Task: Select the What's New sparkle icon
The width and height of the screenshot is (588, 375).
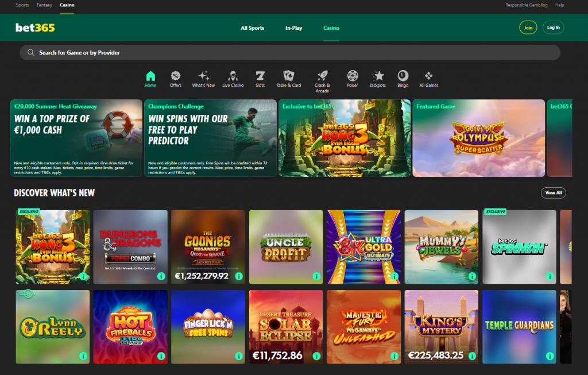Action: (204, 76)
